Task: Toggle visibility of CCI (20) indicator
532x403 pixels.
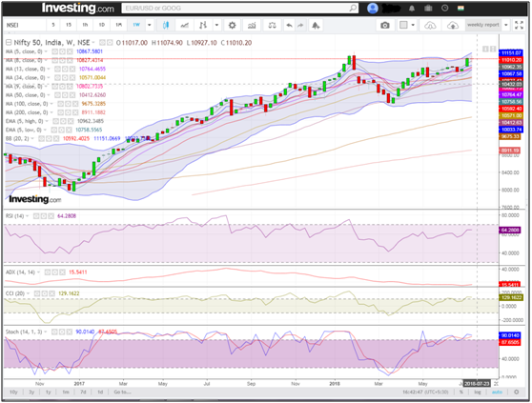Action: click(x=36, y=293)
